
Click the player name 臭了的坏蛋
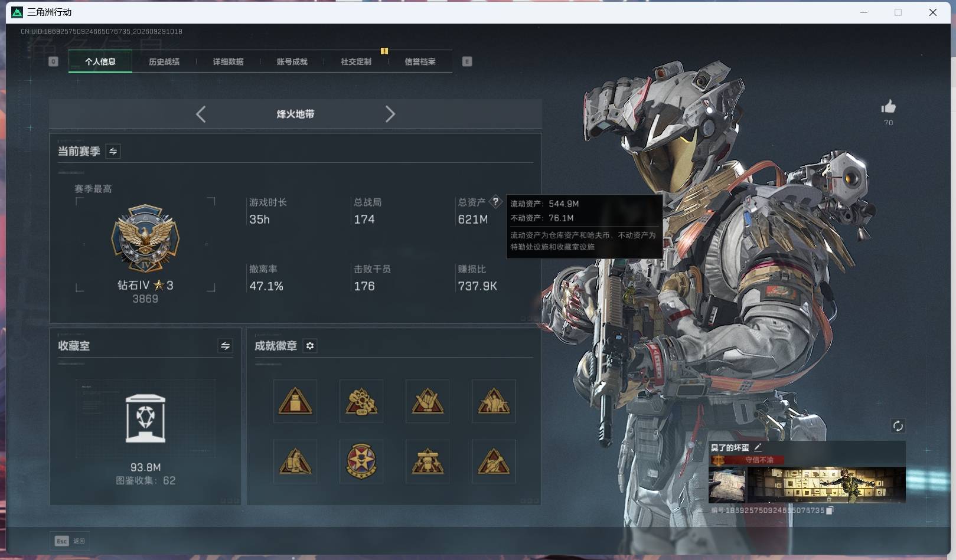click(730, 448)
